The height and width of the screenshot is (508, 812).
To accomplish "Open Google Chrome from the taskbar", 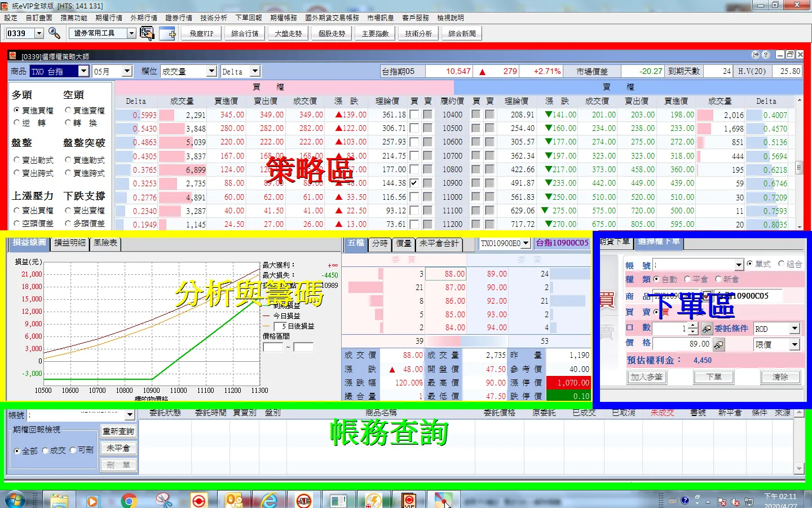I will coord(129,501).
